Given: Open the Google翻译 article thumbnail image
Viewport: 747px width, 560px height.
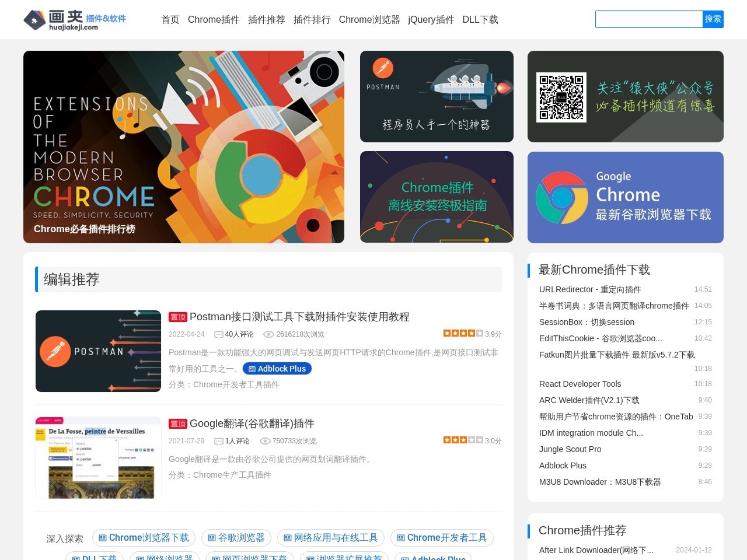Looking at the screenshot, I should (98, 458).
